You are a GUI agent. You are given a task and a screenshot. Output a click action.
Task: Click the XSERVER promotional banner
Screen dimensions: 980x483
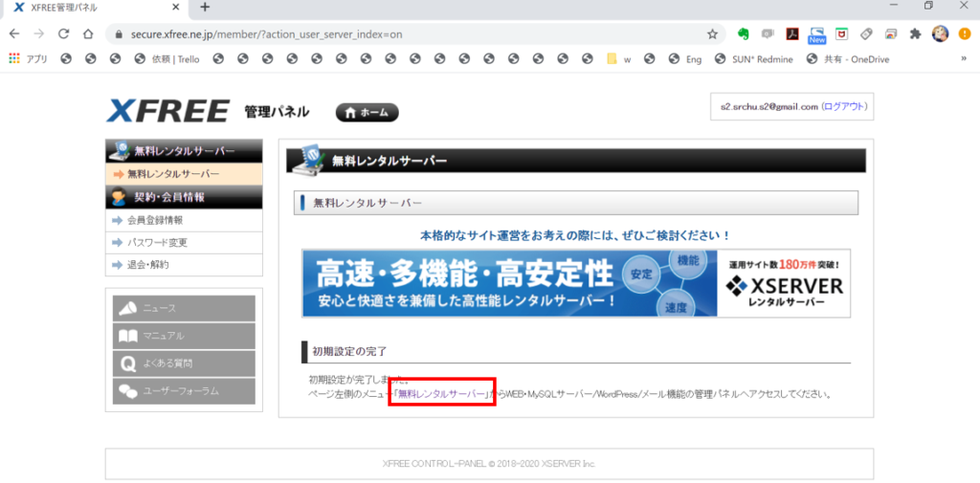(575, 283)
